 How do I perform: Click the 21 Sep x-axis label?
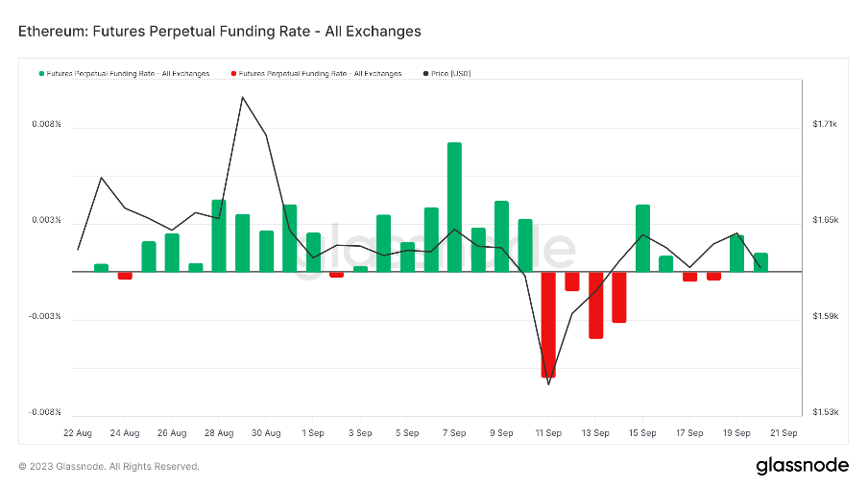[x=784, y=433]
